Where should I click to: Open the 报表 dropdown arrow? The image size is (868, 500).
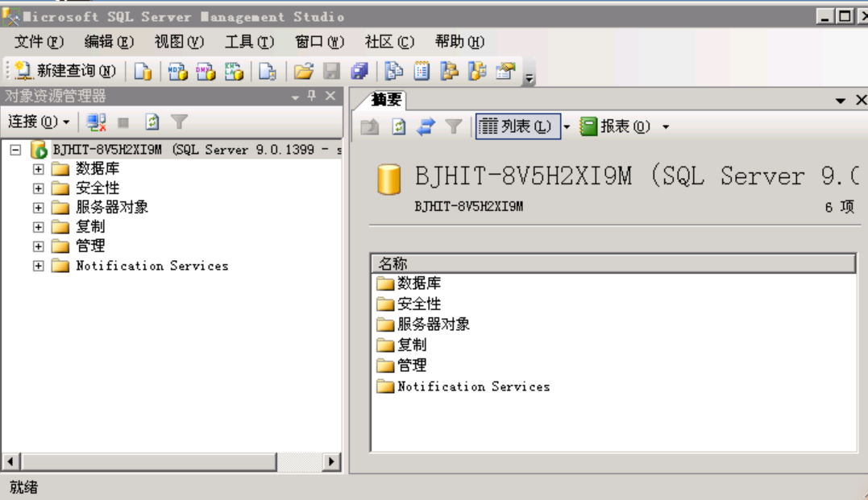(x=666, y=126)
